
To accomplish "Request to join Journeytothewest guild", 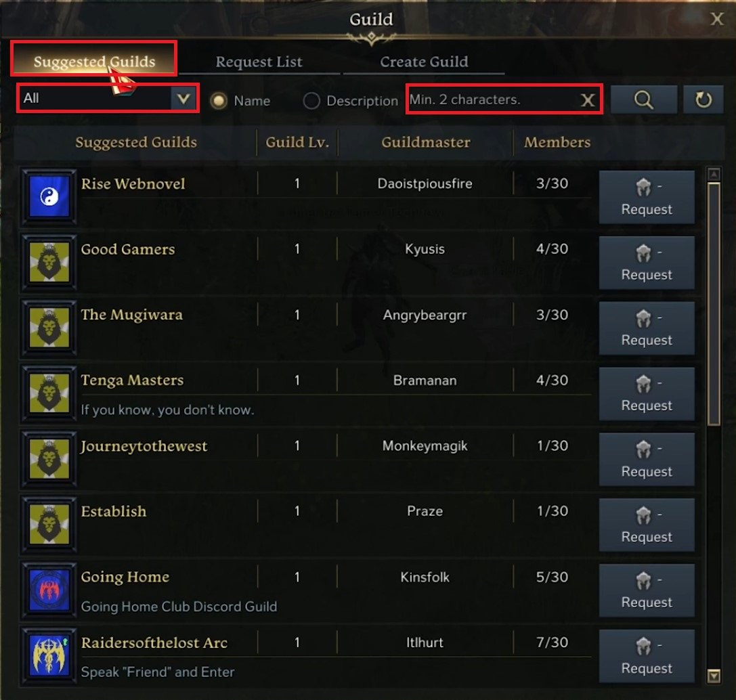I will [647, 459].
